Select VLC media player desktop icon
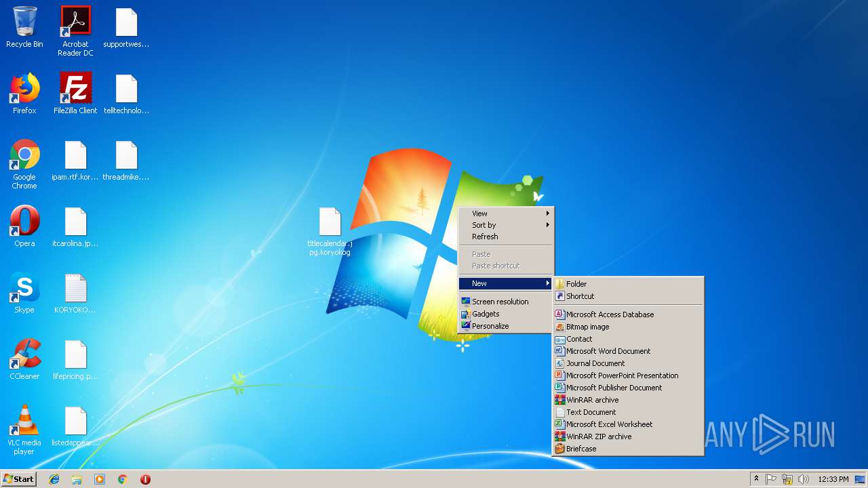 point(24,430)
